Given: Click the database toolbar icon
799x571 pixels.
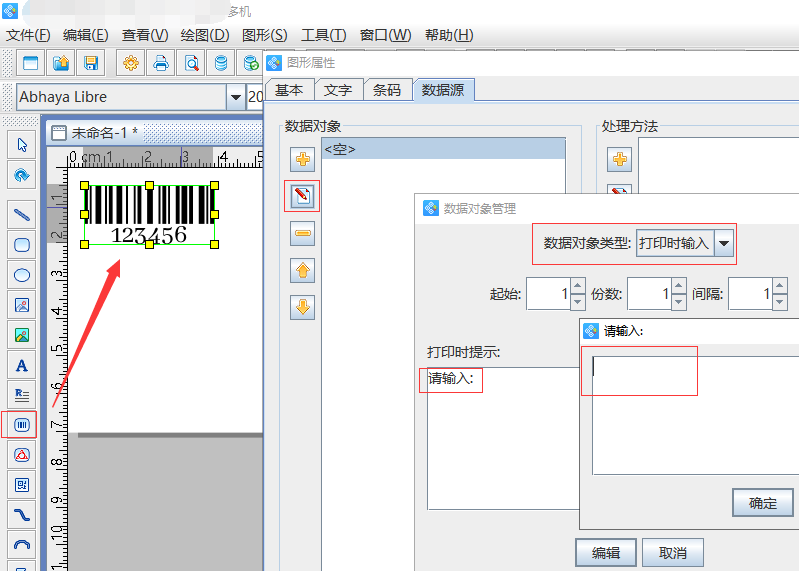Looking at the screenshot, I should pos(221,63).
